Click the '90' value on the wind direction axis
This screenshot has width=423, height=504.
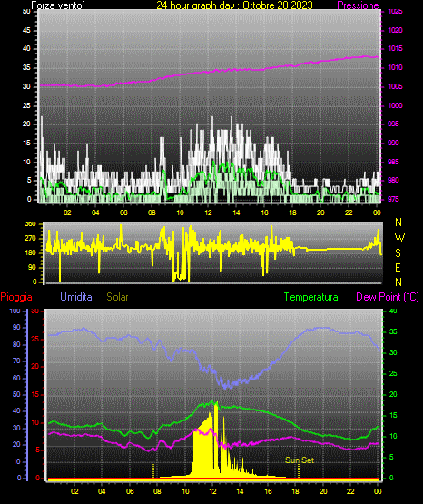[x=32, y=267]
